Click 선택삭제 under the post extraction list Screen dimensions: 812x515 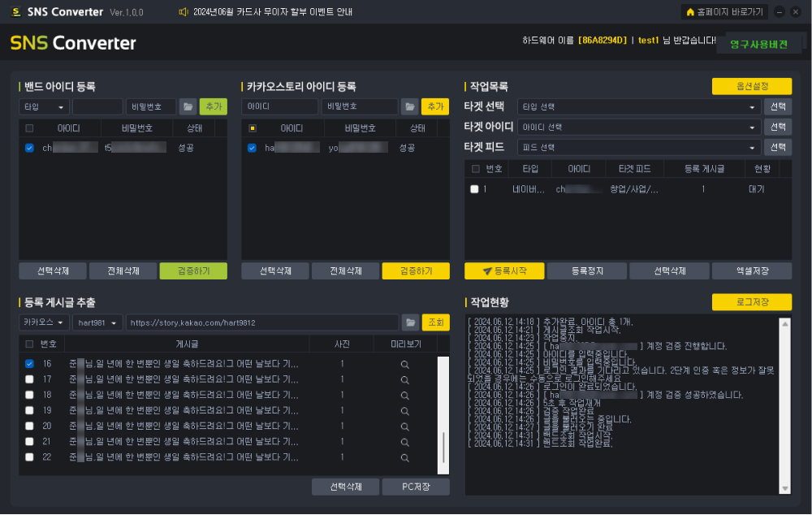tap(345, 487)
